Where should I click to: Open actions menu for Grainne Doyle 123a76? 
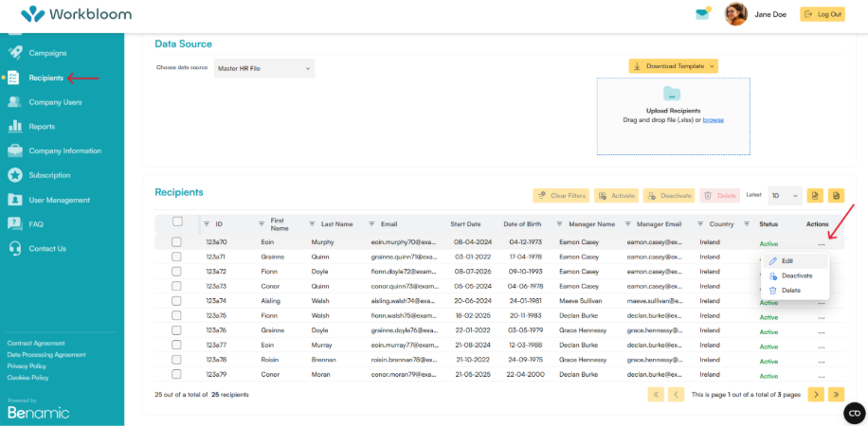click(821, 332)
